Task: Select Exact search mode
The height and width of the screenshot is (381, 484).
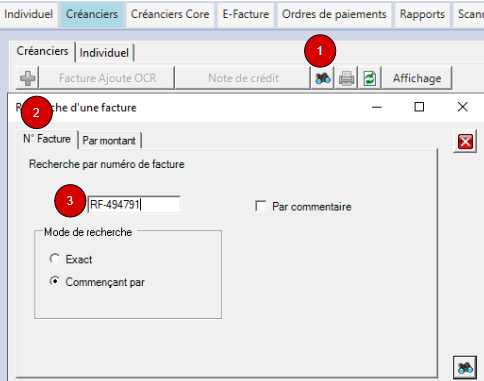Action: [55, 259]
